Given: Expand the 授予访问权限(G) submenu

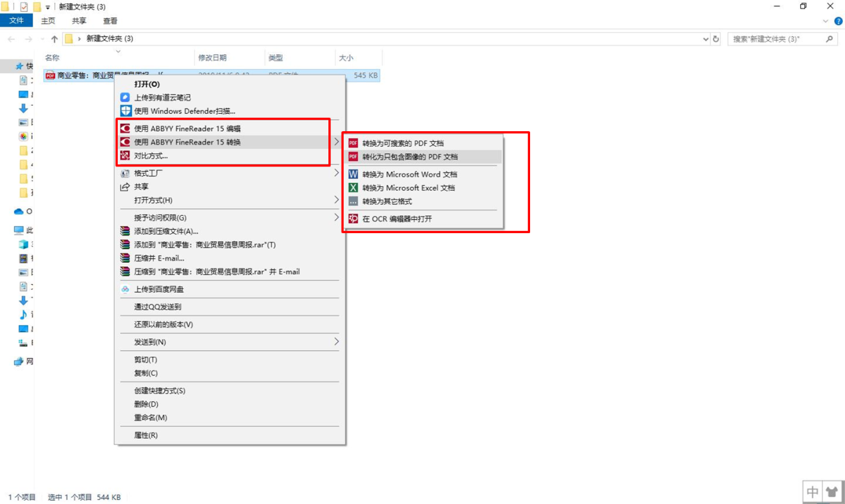Looking at the screenshot, I should pyautogui.click(x=336, y=218).
